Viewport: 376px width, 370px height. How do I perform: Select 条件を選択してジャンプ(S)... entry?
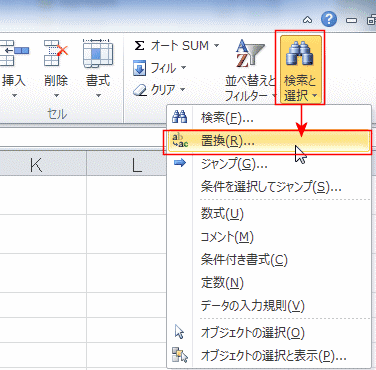269,187
